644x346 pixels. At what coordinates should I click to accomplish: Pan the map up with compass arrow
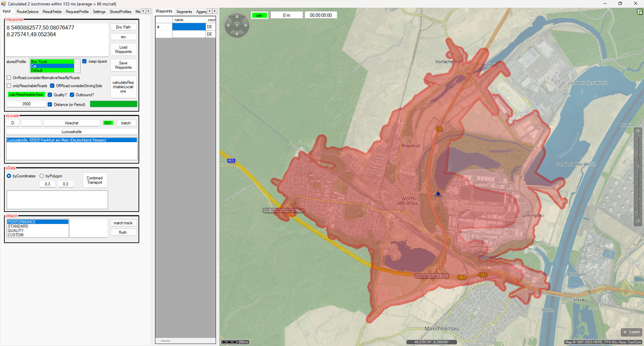[237, 16]
